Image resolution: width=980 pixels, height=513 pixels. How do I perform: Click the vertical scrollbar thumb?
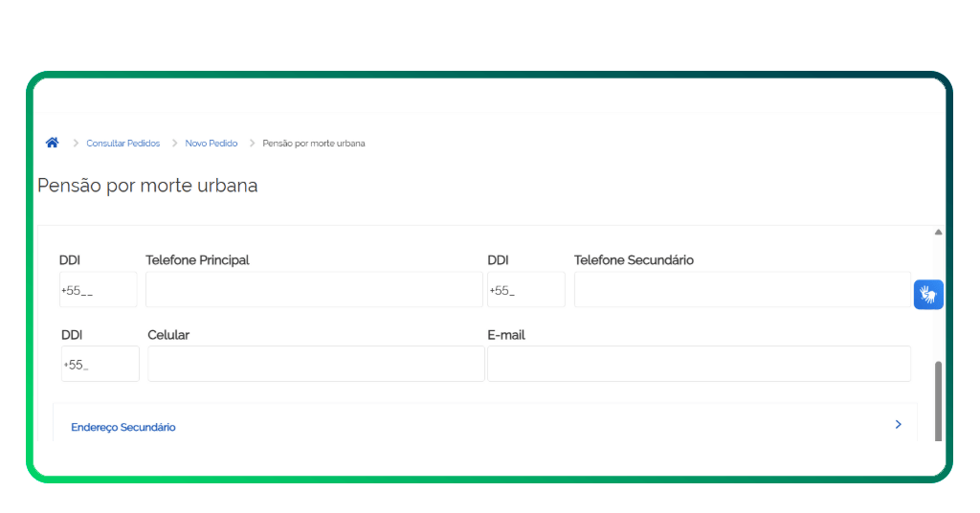pos(938,400)
